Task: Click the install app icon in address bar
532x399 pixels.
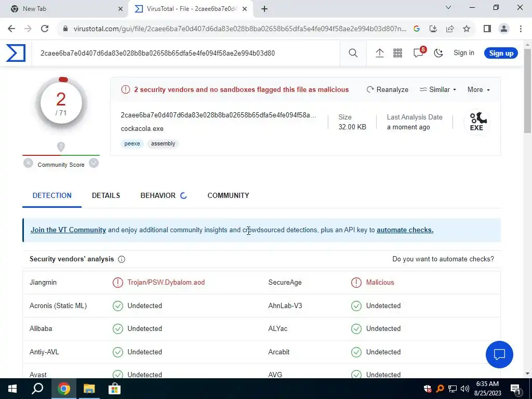Action: point(433,29)
